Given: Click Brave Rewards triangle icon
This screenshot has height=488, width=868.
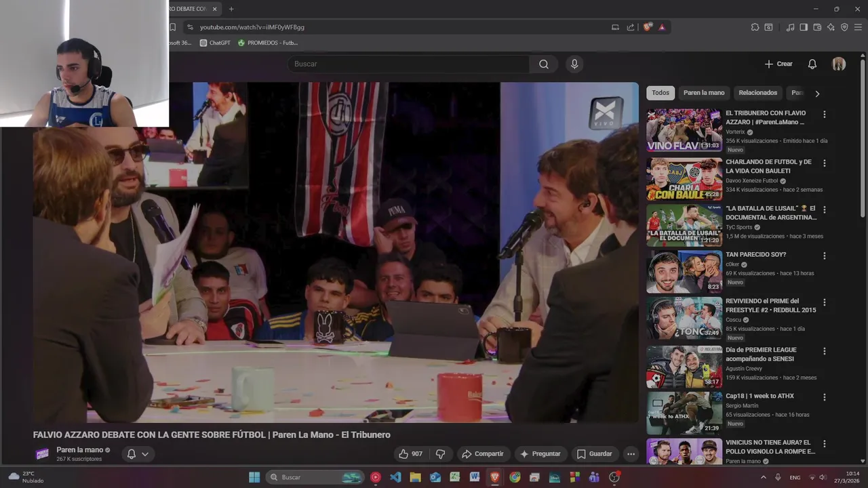Looking at the screenshot, I should tap(662, 27).
